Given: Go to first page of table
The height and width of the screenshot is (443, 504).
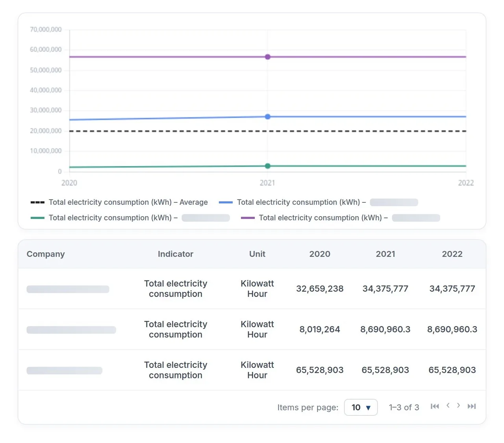Looking at the screenshot, I should pyautogui.click(x=435, y=406).
